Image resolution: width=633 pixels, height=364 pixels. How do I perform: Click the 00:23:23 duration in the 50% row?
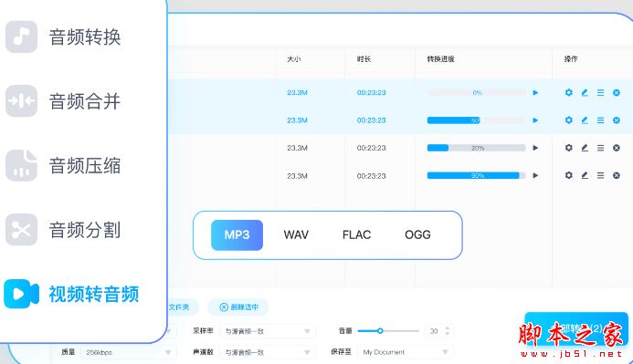[x=372, y=120]
